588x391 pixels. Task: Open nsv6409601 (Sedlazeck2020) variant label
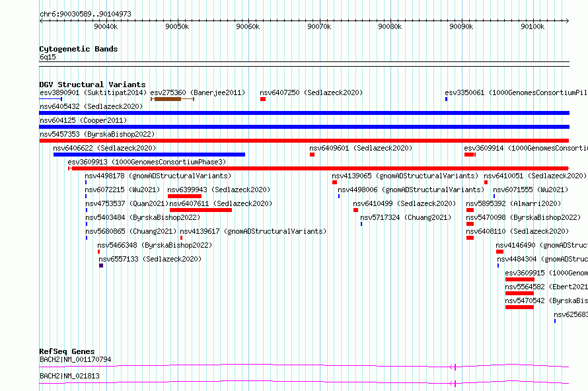361,148
